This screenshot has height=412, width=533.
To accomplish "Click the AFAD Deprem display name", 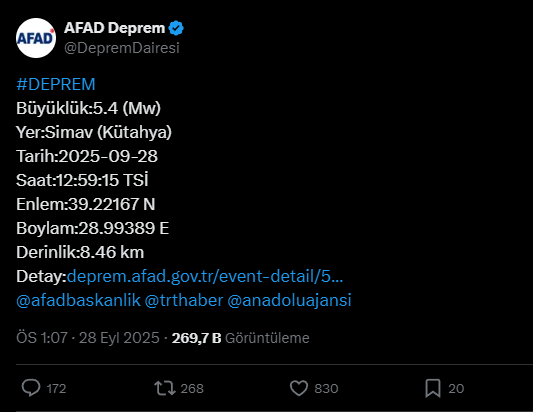I will 115,28.
